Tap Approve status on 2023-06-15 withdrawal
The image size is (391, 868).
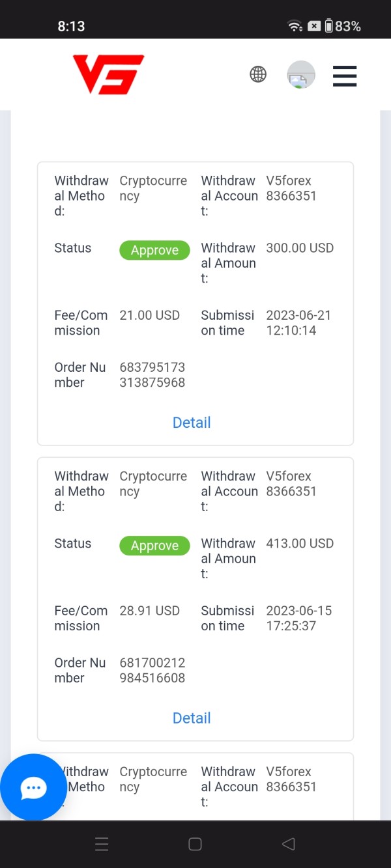154,546
